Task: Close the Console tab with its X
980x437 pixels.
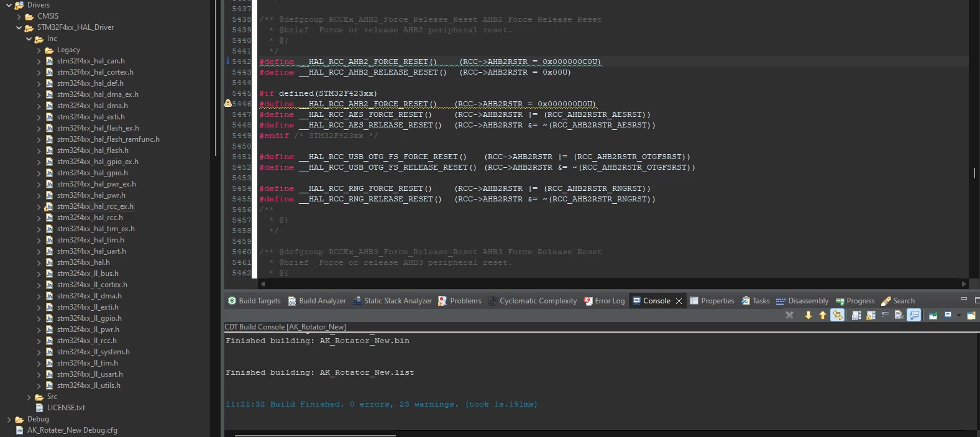Action: [x=679, y=301]
